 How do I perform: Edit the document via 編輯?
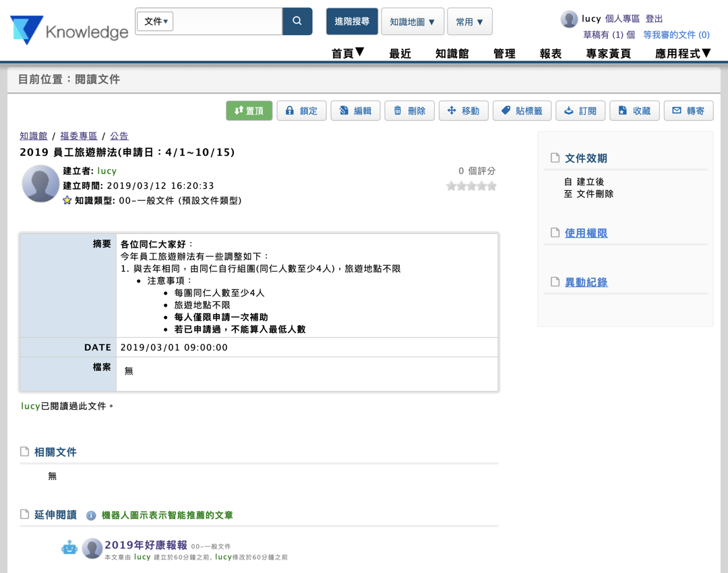pos(355,111)
